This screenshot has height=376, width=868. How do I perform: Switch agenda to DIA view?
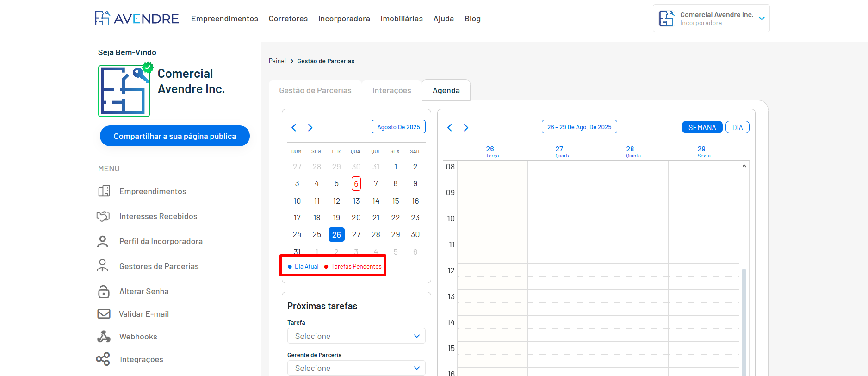coord(738,127)
